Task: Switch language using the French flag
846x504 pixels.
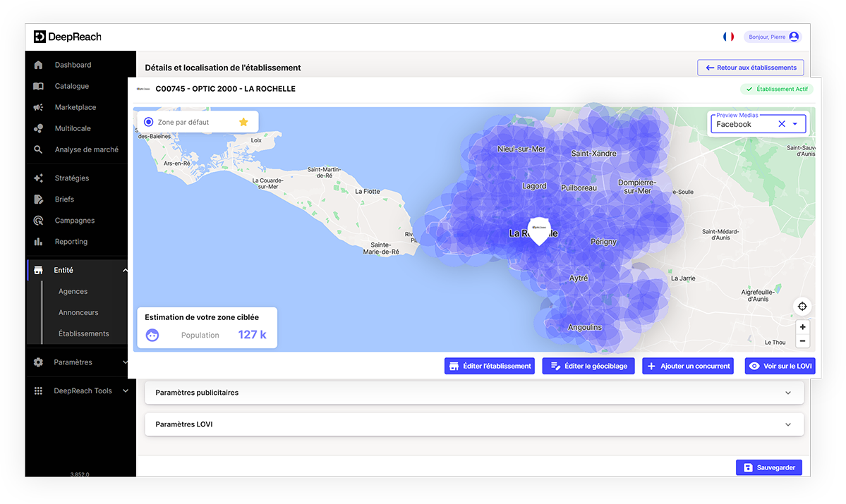Action: point(728,37)
